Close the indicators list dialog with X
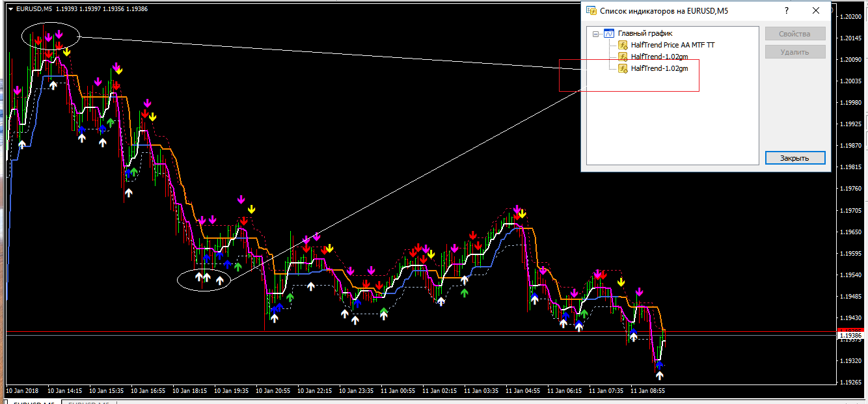The width and height of the screenshot is (868, 404). [816, 10]
